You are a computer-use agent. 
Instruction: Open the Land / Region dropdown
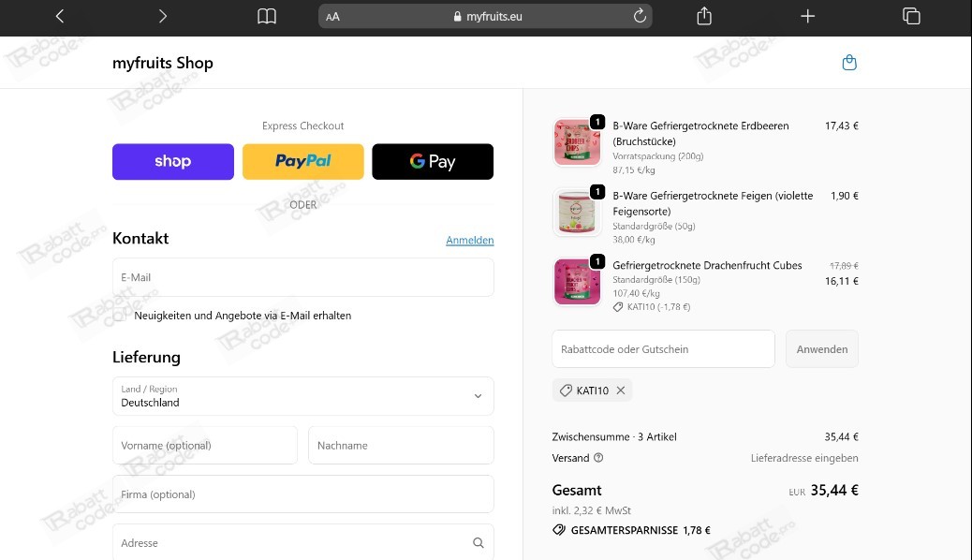(x=303, y=396)
